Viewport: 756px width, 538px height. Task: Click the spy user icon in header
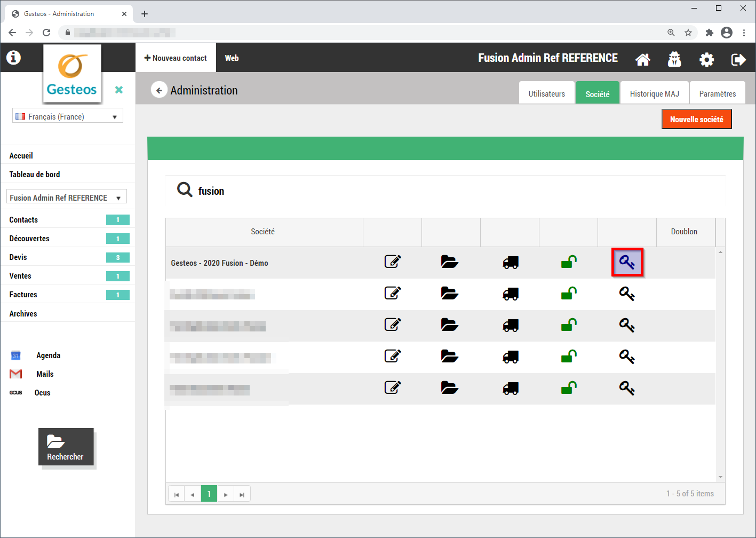click(x=674, y=59)
